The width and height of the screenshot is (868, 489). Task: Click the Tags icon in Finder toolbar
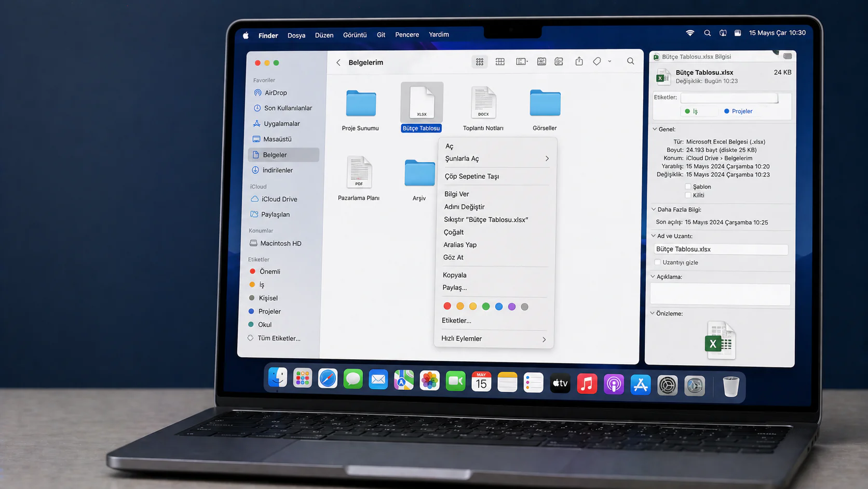tap(596, 61)
